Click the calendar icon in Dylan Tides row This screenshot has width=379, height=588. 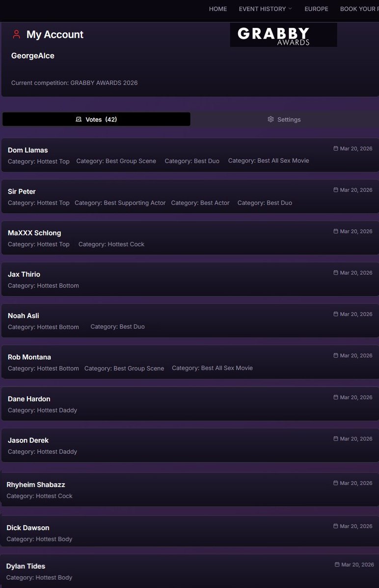pos(337,564)
